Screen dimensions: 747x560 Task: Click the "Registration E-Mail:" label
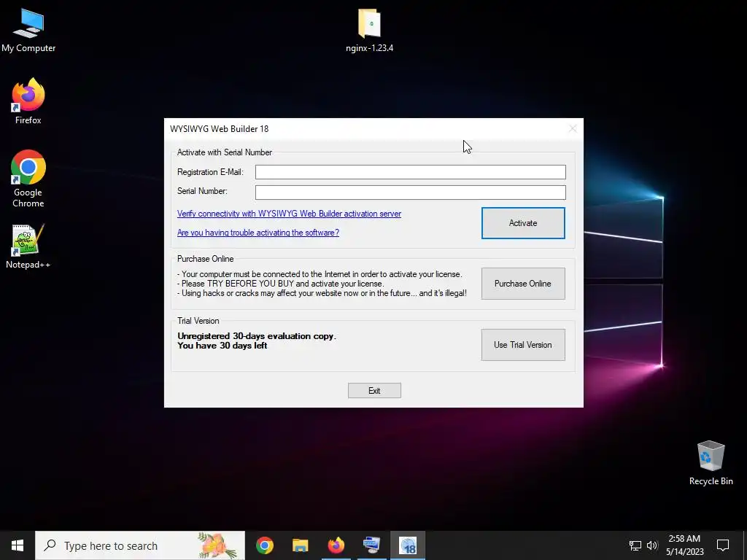(210, 172)
